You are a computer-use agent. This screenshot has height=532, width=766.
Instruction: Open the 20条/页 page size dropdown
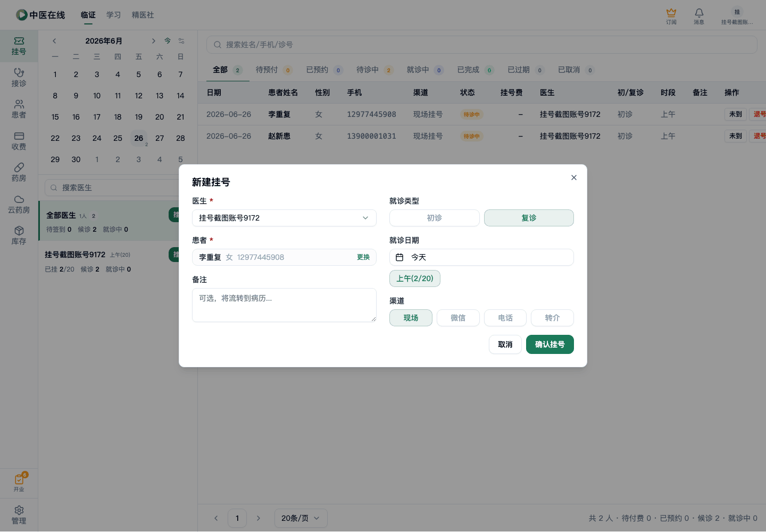pyautogui.click(x=301, y=518)
